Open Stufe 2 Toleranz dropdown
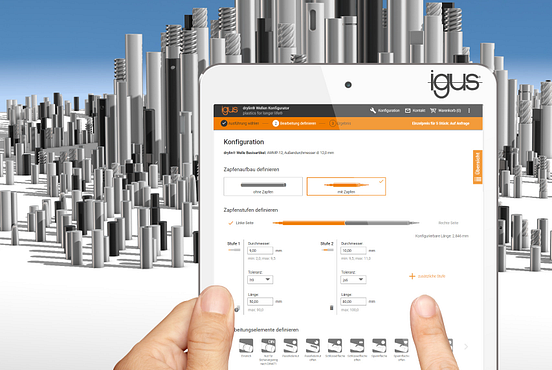Viewport: 552px width, 370px height. 353,280
